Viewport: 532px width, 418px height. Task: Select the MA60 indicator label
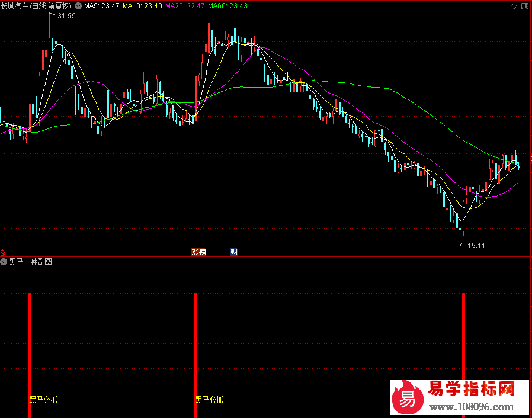tap(227, 6)
